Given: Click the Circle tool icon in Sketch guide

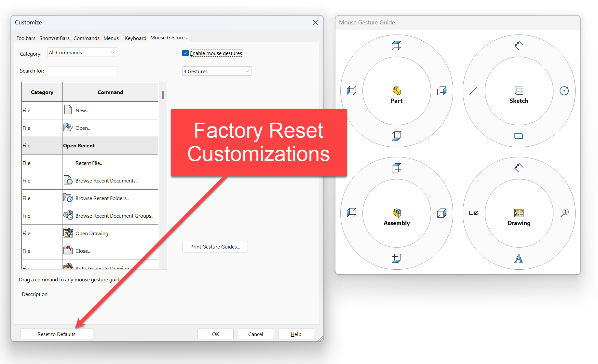Looking at the screenshot, I should coord(564,91).
